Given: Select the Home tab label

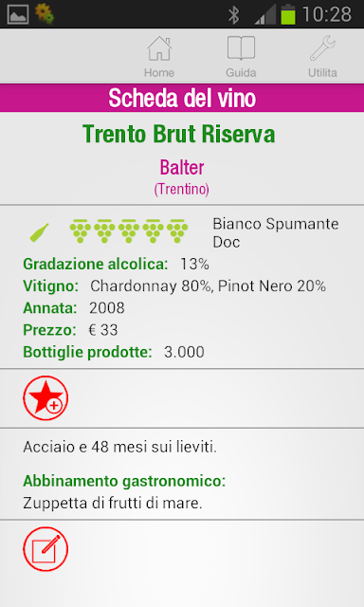Looking at the screenshot, I should [159, 72].
